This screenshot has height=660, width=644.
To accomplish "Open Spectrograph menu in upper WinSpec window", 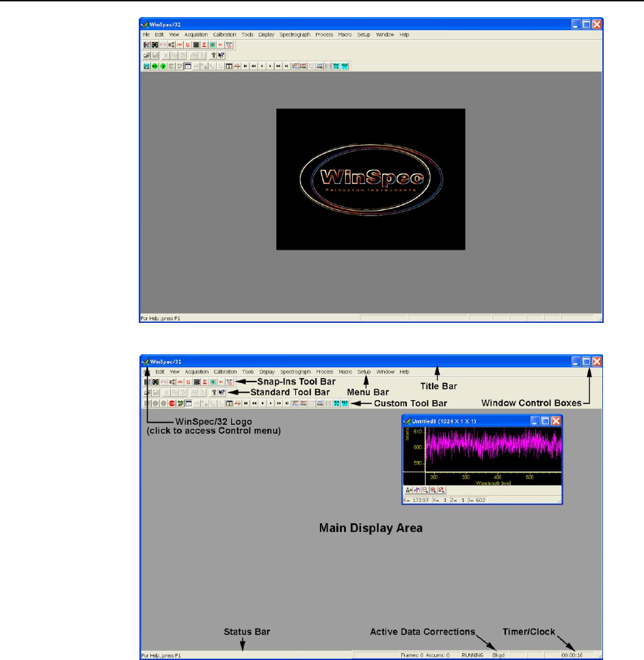I will (295, 34).
